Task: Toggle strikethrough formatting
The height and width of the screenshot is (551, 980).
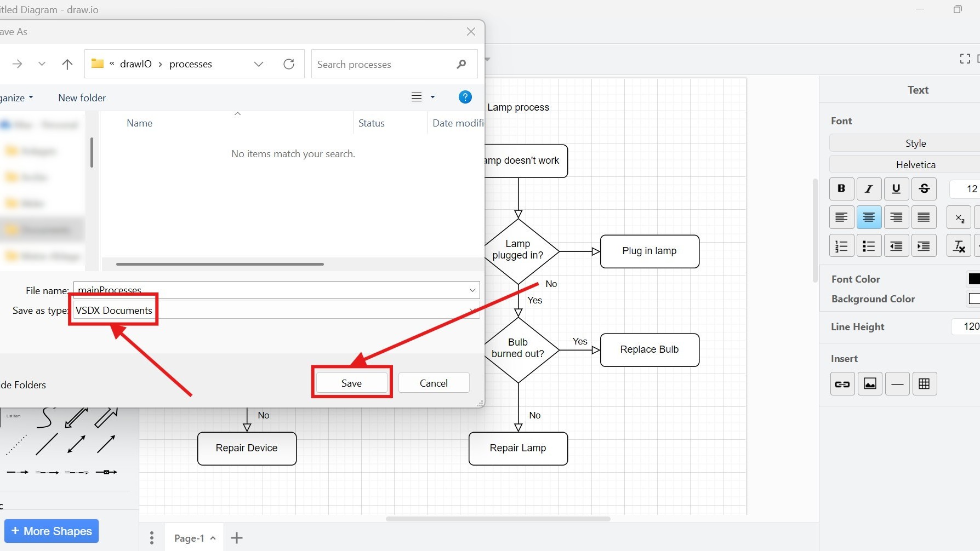Action: point(925,188)
